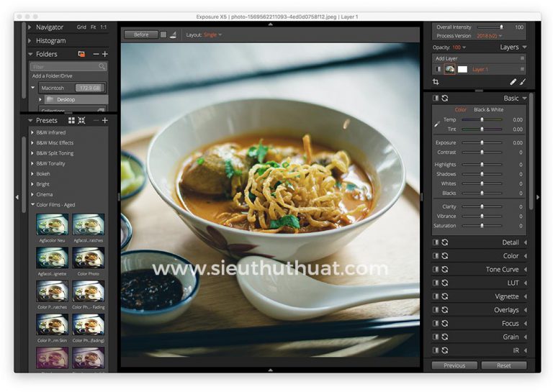Click the Reset button
Image resolution: width=553 pixels, height=392 pixels.
pos(503,365)
